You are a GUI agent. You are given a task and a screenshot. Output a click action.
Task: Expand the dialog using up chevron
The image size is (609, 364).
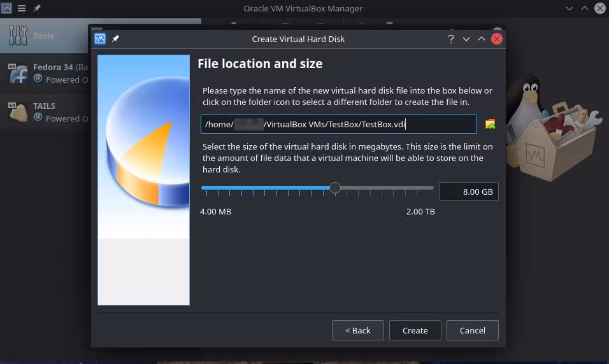click(481, 39)
